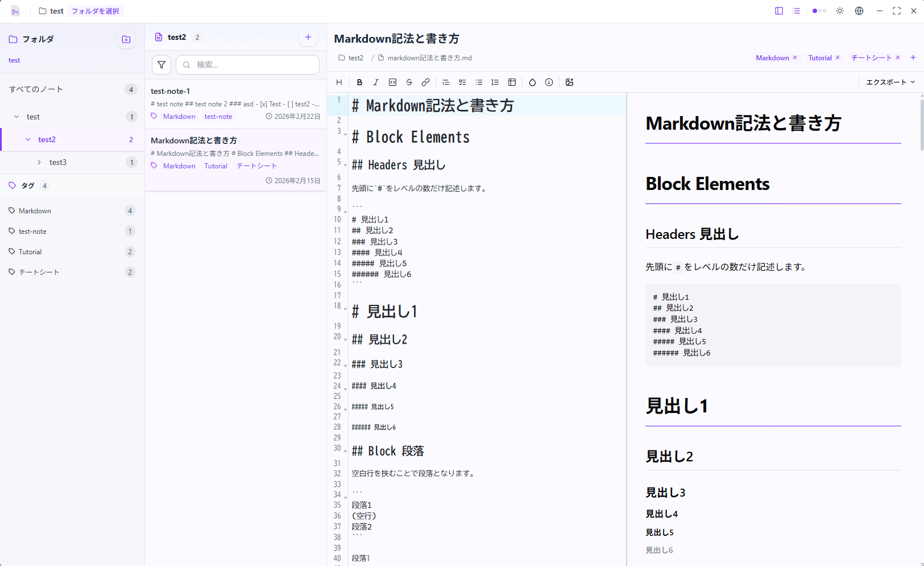The width and height of the screenshot is (924, 566).
Task: Open the document outline panel
Action: (x=797, y=10)
